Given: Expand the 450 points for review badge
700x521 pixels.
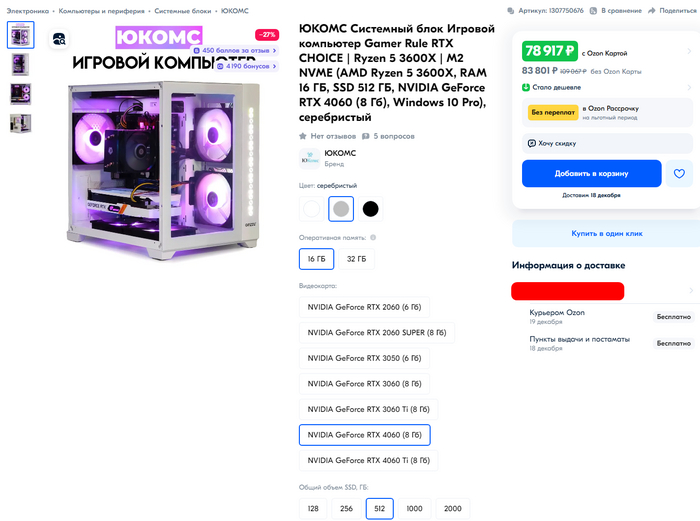Looking at the screenshot, I should click(x=235, y=50).
